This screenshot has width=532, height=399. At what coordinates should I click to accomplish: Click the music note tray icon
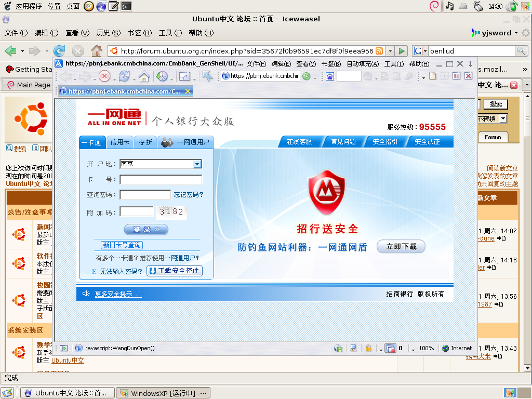(449, 6)
